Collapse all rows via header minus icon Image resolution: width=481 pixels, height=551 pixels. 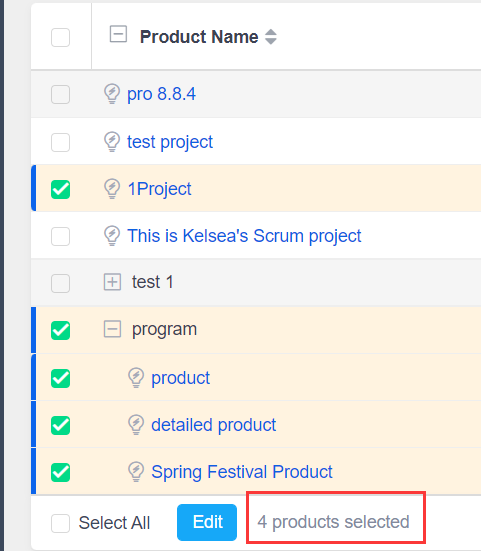pyautogui.click(x=118, y=34)
